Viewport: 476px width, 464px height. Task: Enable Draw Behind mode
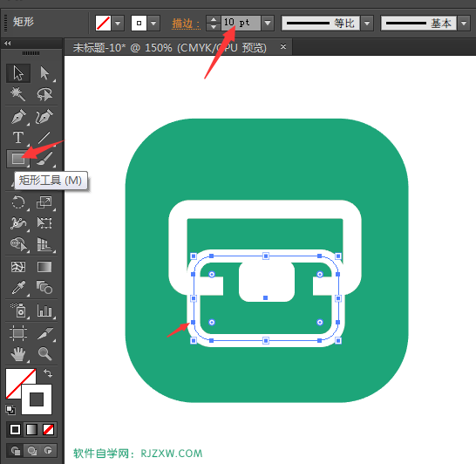pos(32,450)
